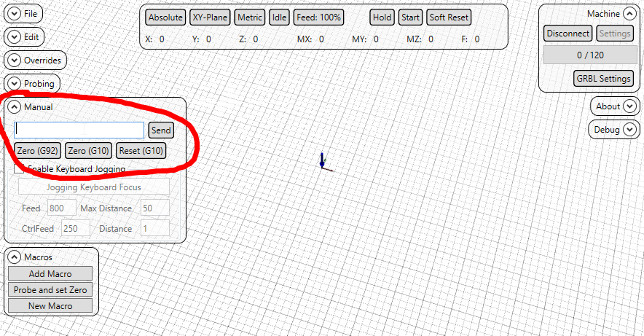
Task: Click the X: 0 work position readout
Action: point(155,39)
